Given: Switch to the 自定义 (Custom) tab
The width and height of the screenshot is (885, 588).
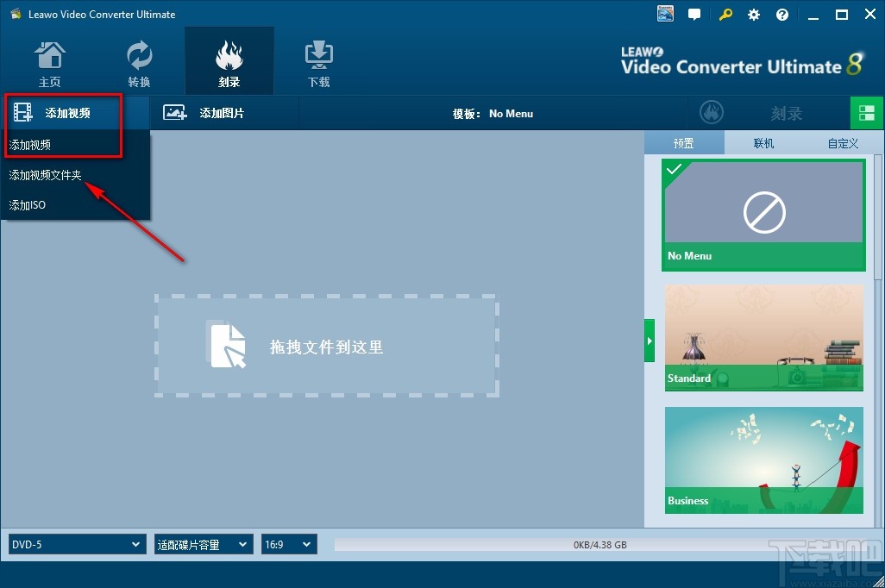Looking at the screenshot, I should 842,143.
